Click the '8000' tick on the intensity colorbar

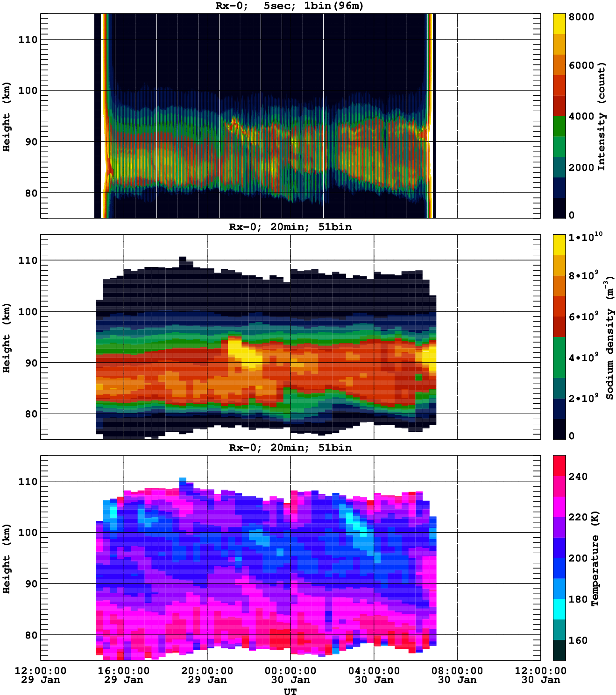click(x=581, y=17)
